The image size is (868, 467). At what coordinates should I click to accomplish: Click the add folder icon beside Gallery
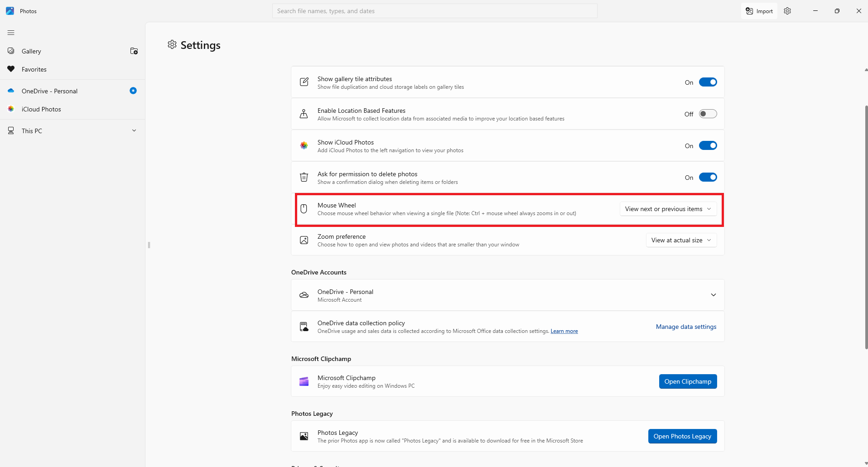point(134,51)
